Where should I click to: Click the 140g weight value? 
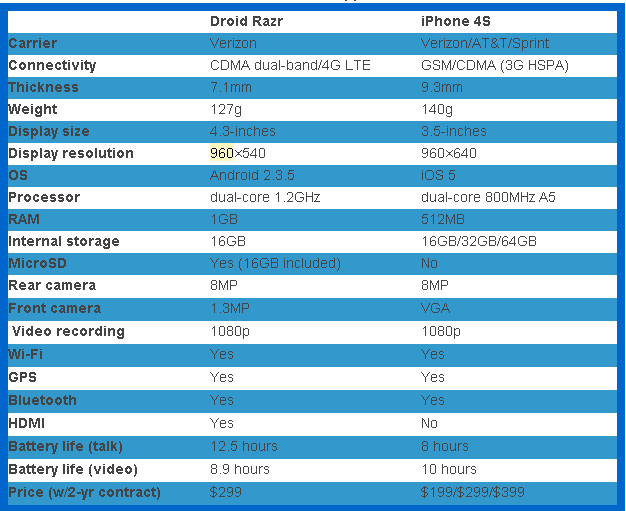pyautogui.click(x=437, y=109)
